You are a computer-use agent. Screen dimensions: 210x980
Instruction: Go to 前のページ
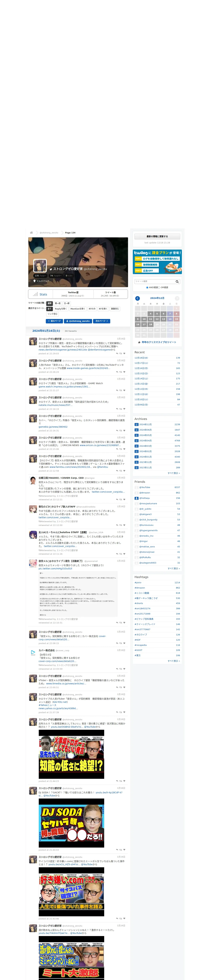54,321
